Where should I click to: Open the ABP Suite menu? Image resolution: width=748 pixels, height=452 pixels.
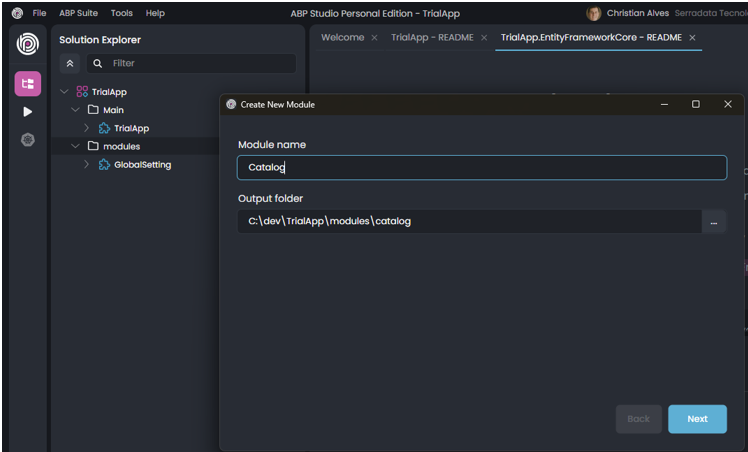76,13
